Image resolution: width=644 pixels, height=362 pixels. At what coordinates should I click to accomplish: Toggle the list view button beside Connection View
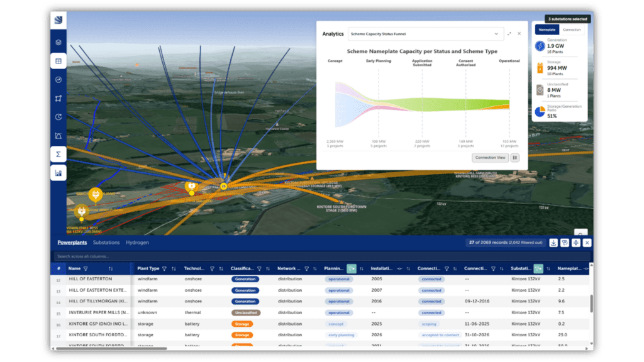point(514,158)
